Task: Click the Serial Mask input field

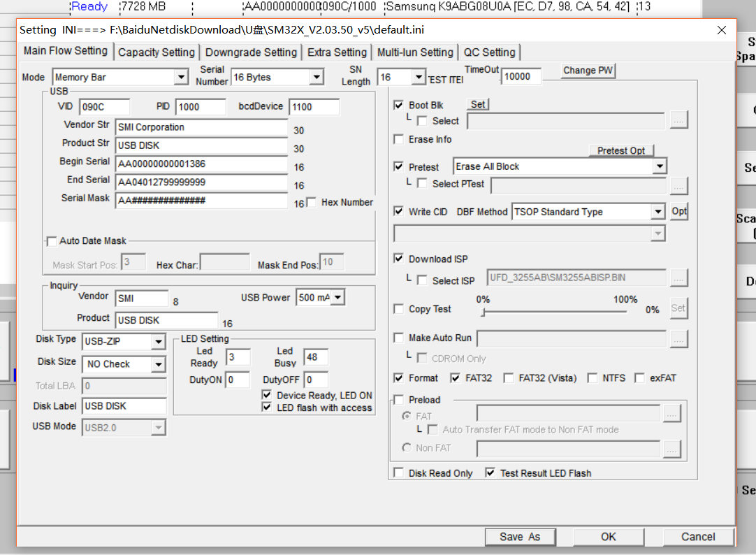Action: click(201, 201)
